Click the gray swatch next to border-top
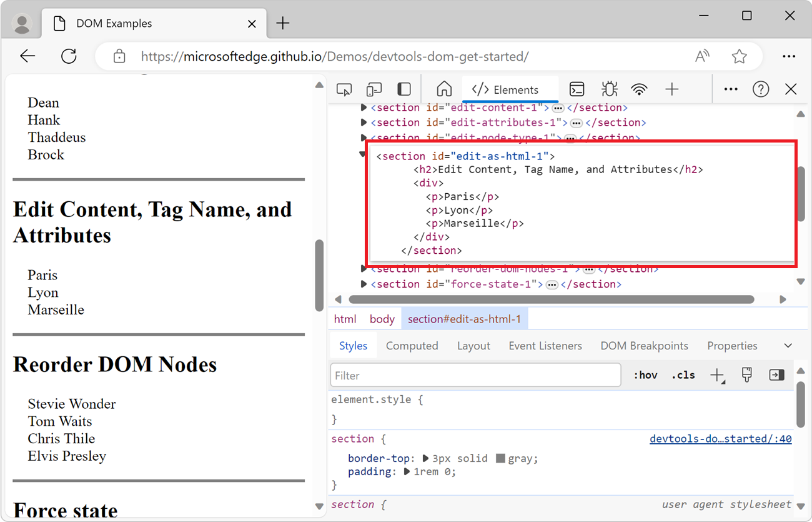Viewport: 812px width, 522px height. (x=500, y=458)
